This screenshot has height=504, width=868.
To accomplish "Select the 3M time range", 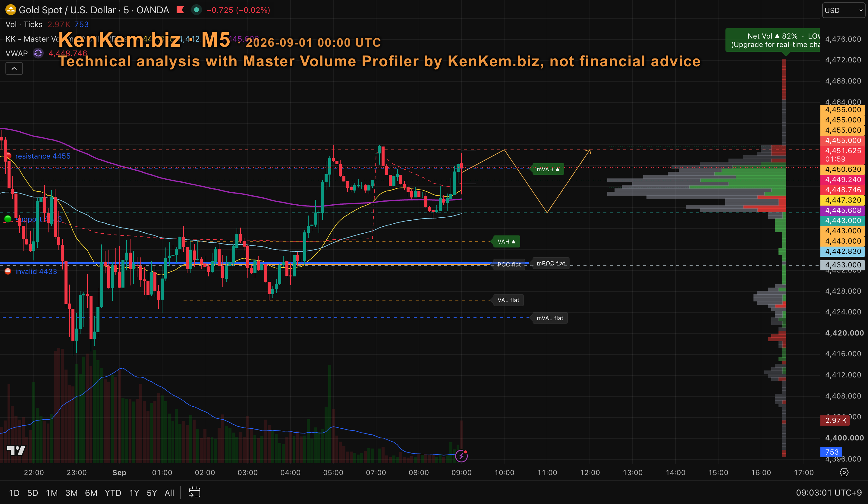I will click(71, 493).
